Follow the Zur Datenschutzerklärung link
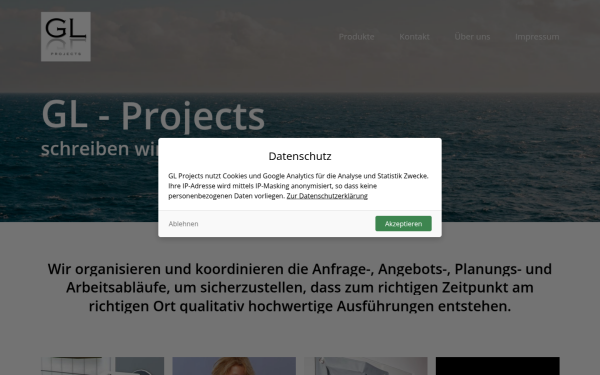This screenshot has height=375, width=600. [327, 196]
